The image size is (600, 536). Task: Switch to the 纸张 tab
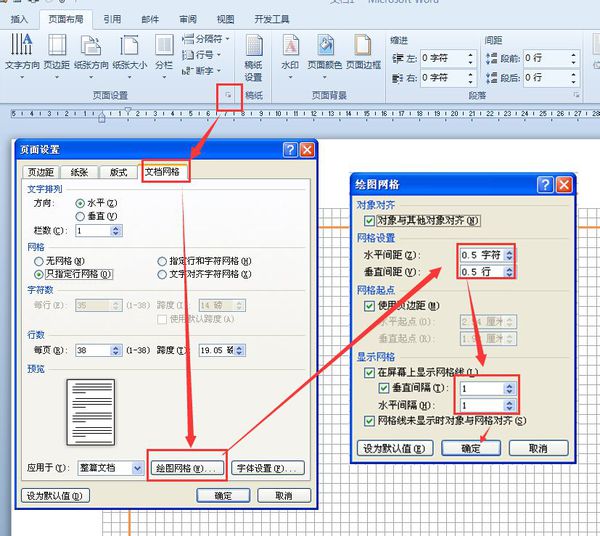point(80,172)
